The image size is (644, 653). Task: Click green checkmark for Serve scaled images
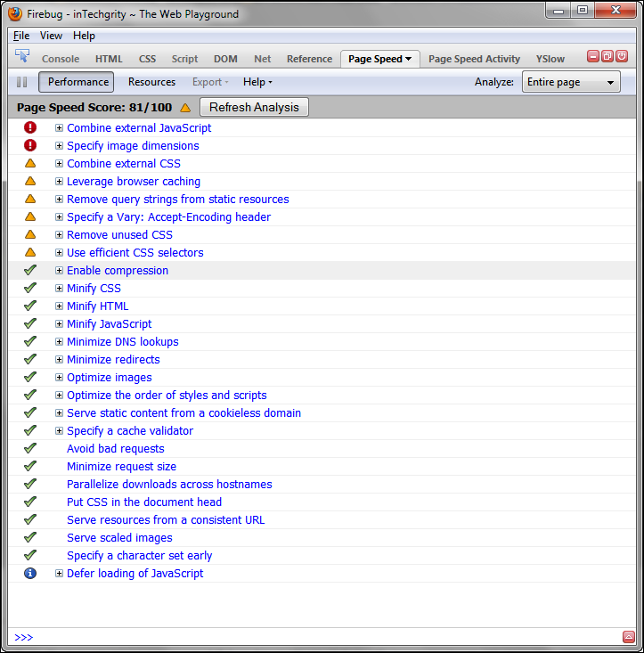30,537
